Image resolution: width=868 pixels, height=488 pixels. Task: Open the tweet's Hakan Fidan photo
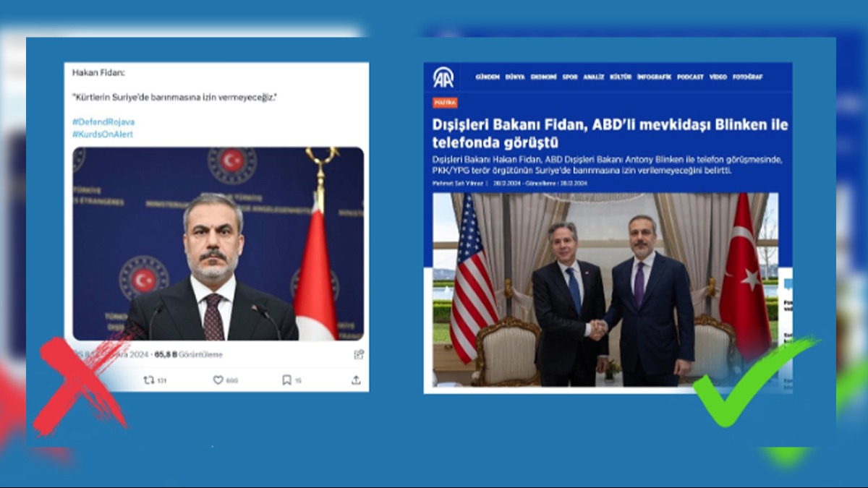tap(218, 244)
